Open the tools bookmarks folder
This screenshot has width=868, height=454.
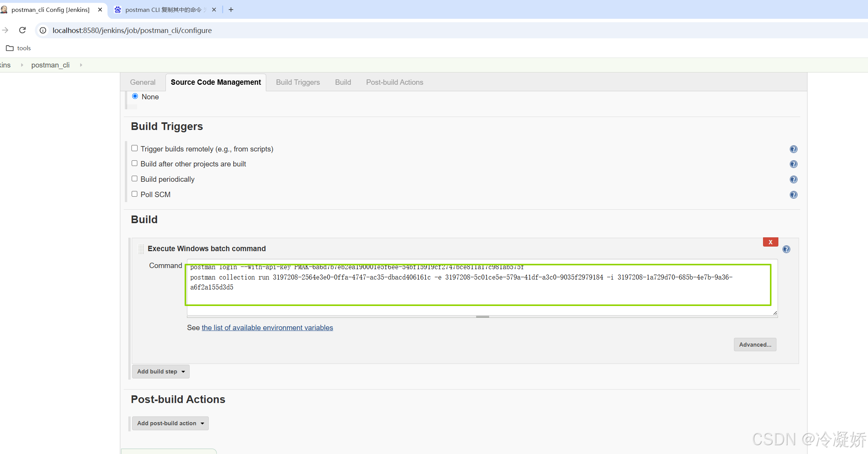coord(18,48)
